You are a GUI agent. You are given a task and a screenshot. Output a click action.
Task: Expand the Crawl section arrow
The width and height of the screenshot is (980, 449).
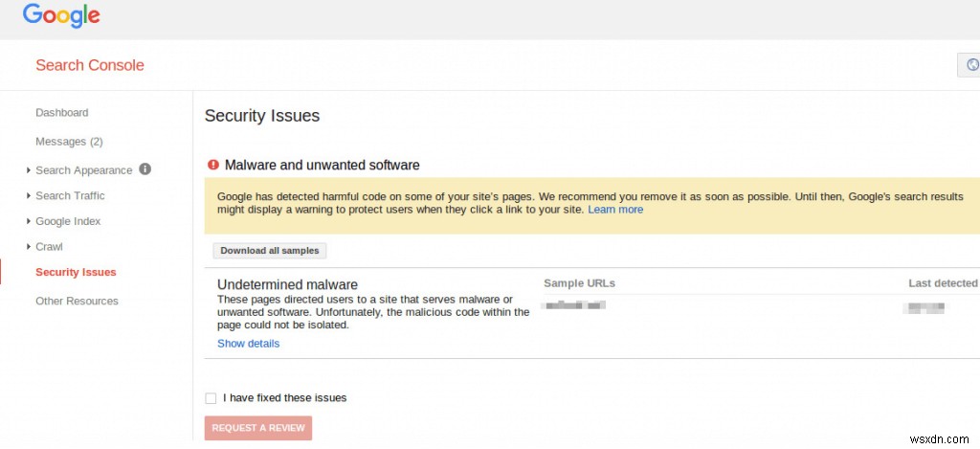(29, 247)
